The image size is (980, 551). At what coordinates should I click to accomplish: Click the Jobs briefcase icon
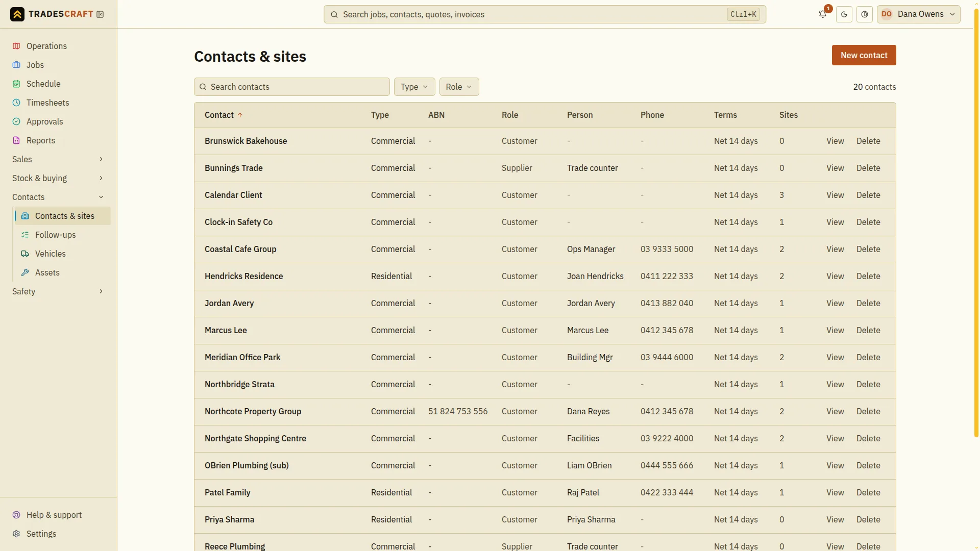16,65
